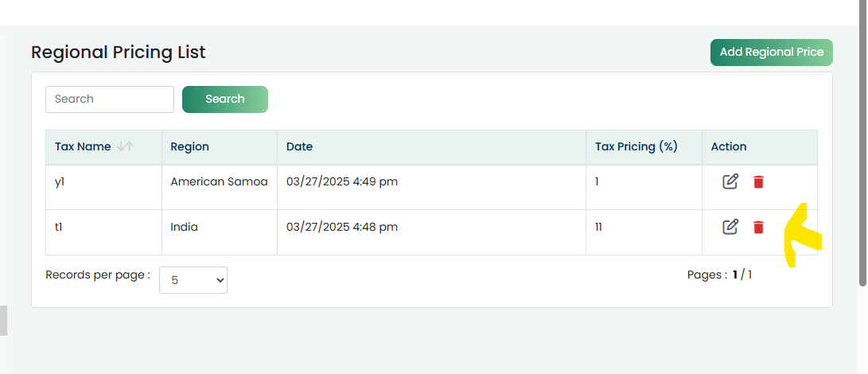This screenshot has height=374, width=868.
Task: Delete the y1 American Samoa entry
Action: click(758, 181)
